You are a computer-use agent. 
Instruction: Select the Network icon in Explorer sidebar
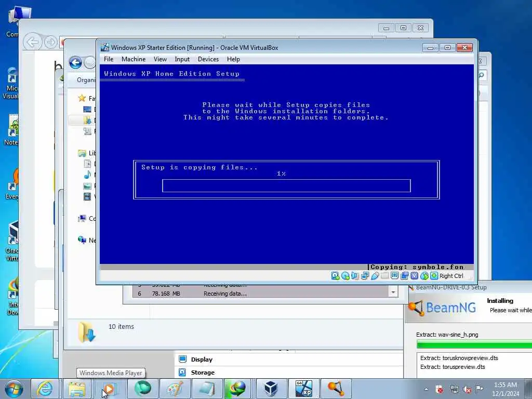[82, 240]
